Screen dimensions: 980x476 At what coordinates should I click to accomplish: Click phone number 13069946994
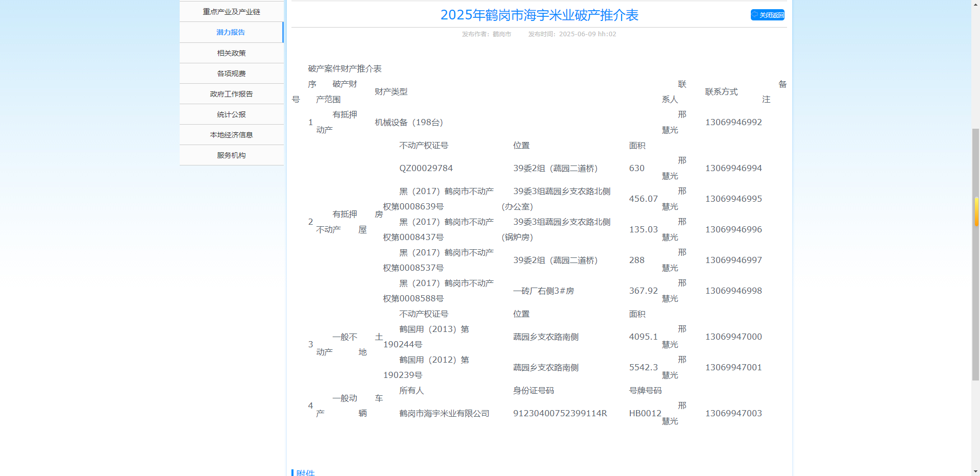point(733,168)
